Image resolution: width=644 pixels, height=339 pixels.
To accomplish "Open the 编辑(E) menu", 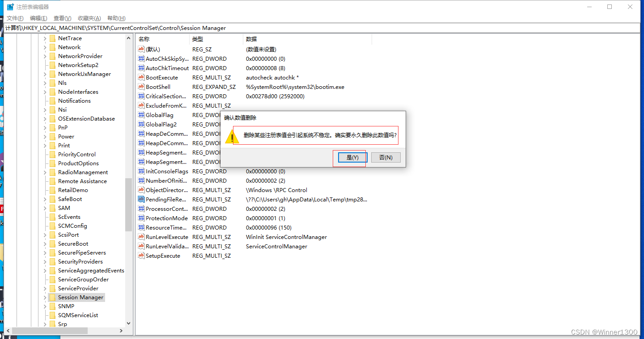I will click(x=38, y=18).
